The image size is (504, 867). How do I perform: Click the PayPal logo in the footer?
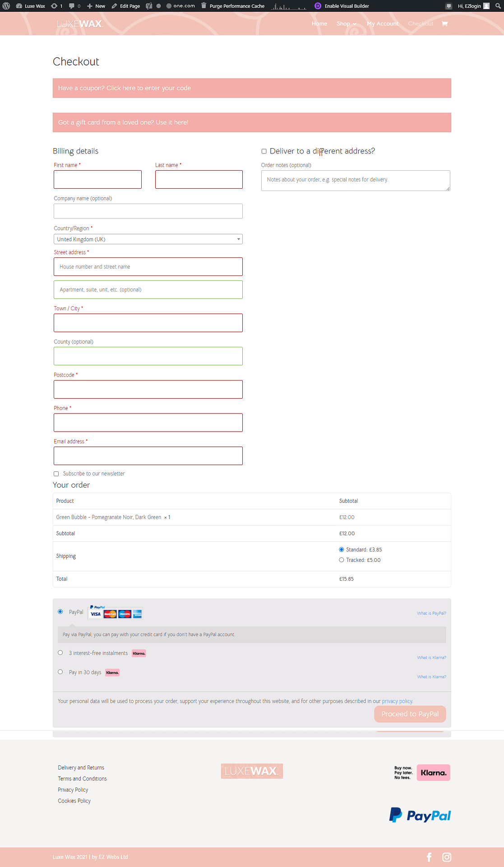pos(420,816)
